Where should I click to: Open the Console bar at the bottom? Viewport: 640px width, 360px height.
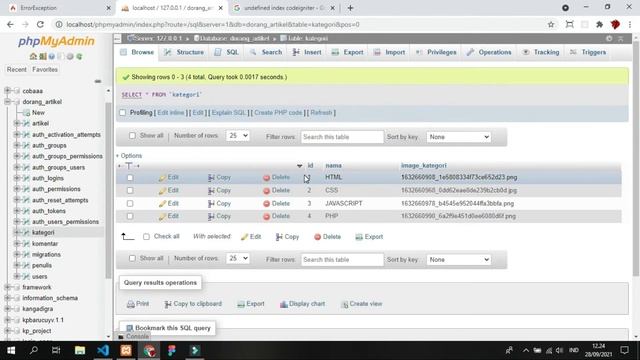click(133, 337)
